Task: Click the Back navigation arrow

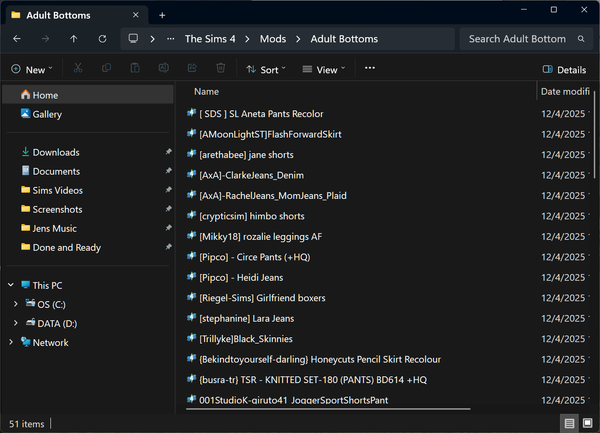Action: [x=17, y=39]
